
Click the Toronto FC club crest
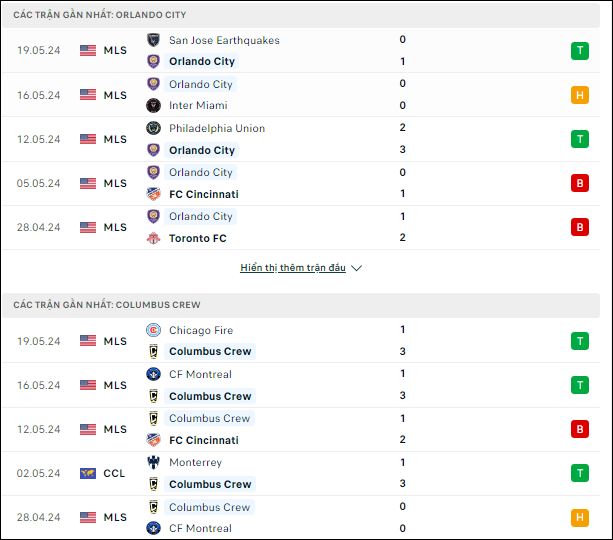click(153, 238)
